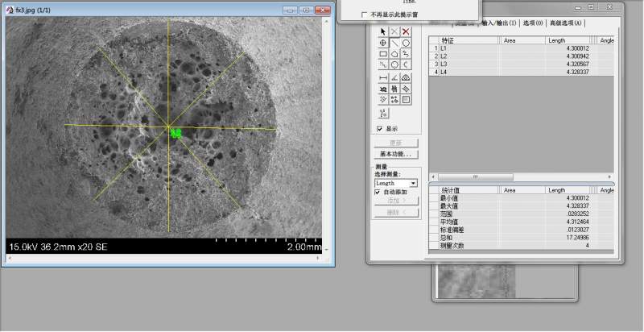Uncheck the 显示 display checkbox
Image resolution: width=644 pixels, height=332 pixels.
(379, 129)
